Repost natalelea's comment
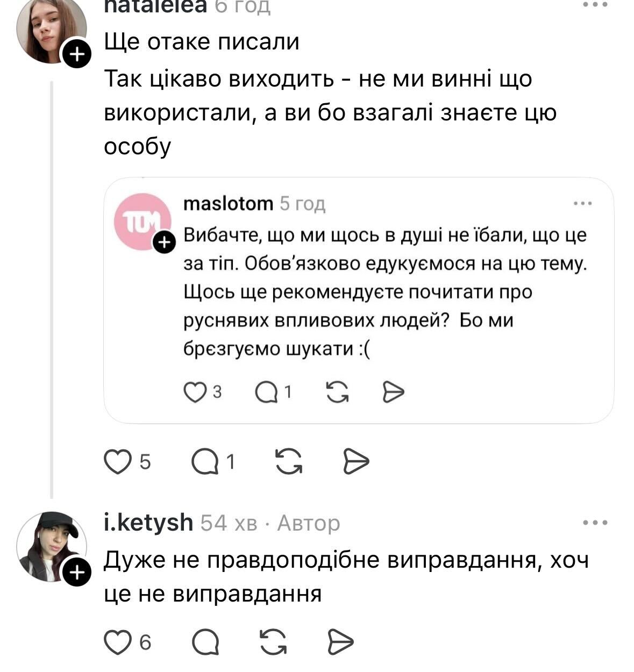Image resolution: width=634 pixels, height=672 pixels. point(288,462)
